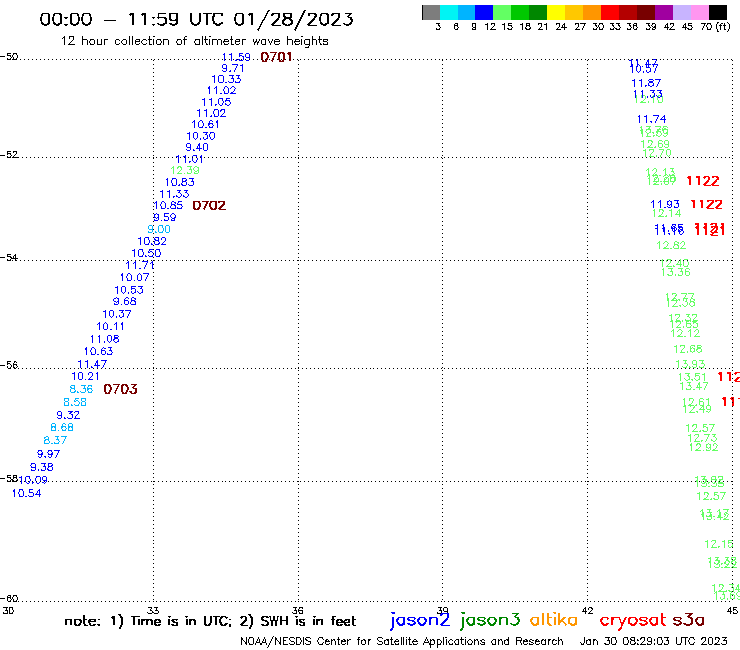Screen dimensions: 740x650
Task: Click the green value '12.82' on right track
Action: coord(671,245)
